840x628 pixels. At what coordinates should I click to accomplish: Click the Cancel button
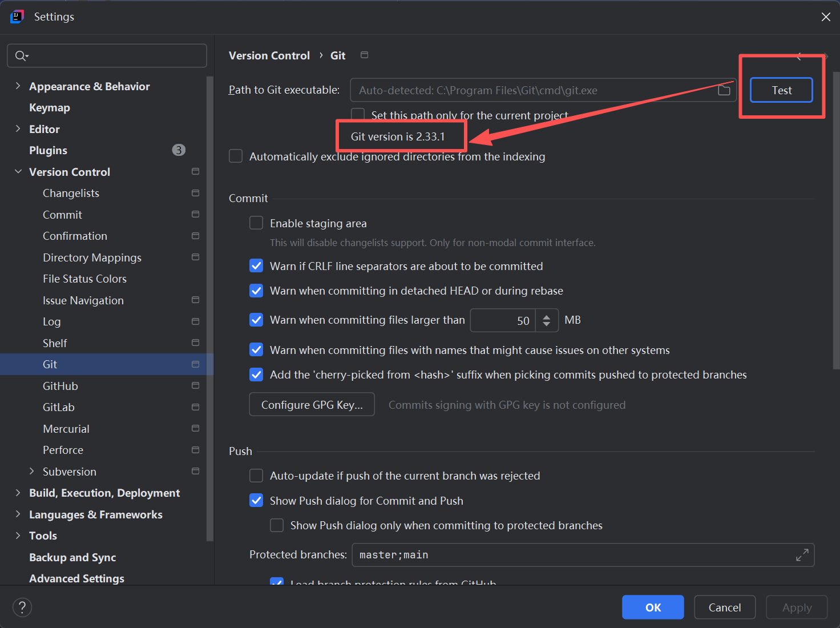725,607
